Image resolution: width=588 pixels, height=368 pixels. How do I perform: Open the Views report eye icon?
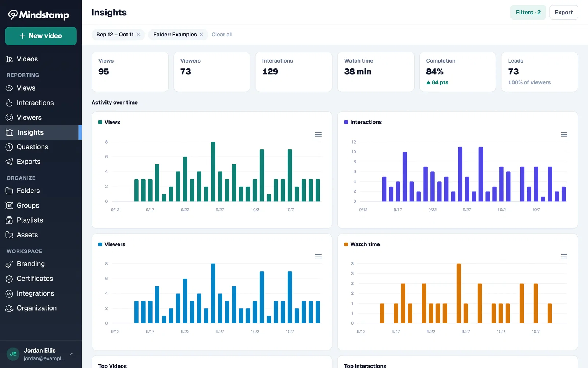(x=9, y=88)
